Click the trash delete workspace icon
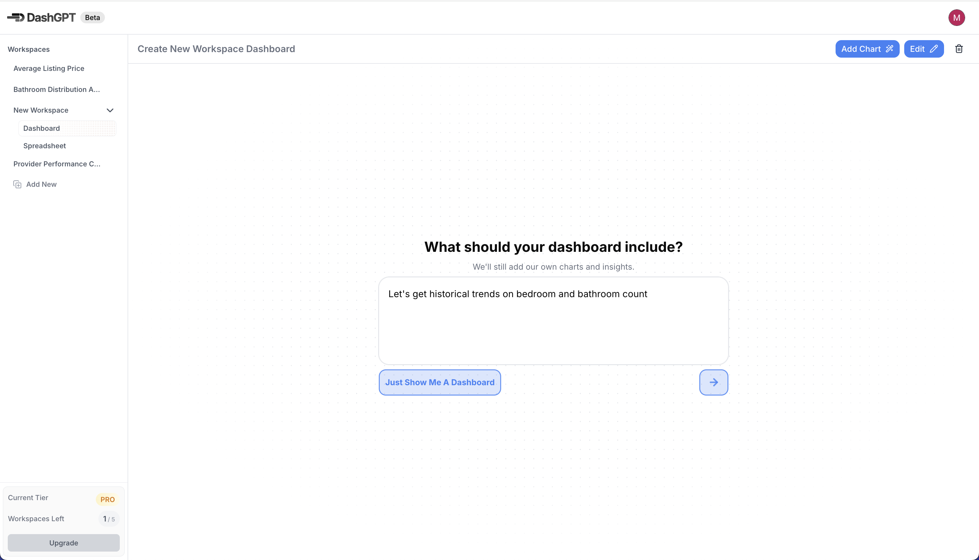Viewport: 979px width, 560px height. pos(959,49)
